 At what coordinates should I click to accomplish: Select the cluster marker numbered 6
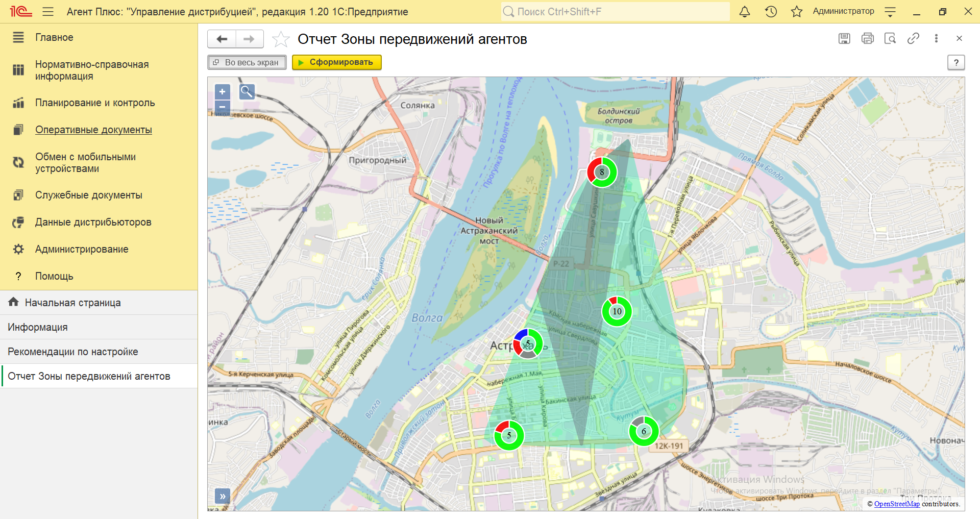(x=644, y=431)
